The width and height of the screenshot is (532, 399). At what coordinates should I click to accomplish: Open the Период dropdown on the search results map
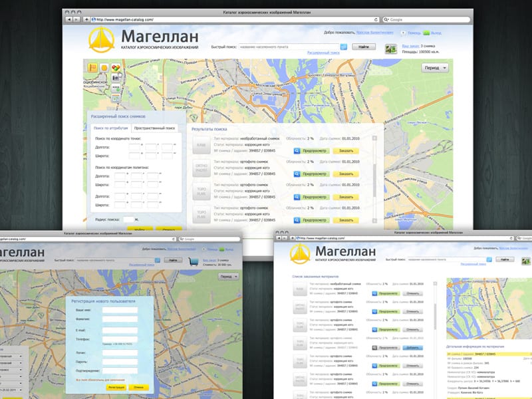[x=435, y=68]
